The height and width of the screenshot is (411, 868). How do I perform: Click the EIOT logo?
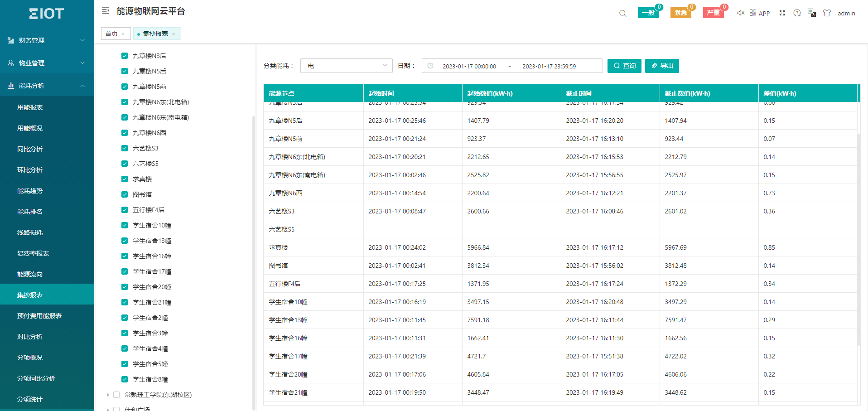click(x=47, y=14)
